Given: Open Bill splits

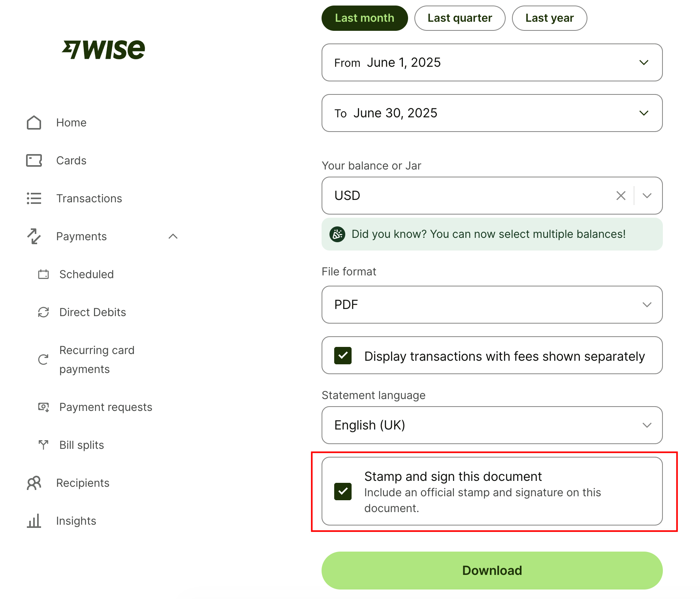Looking at the screenshot, I should (82, 445).
